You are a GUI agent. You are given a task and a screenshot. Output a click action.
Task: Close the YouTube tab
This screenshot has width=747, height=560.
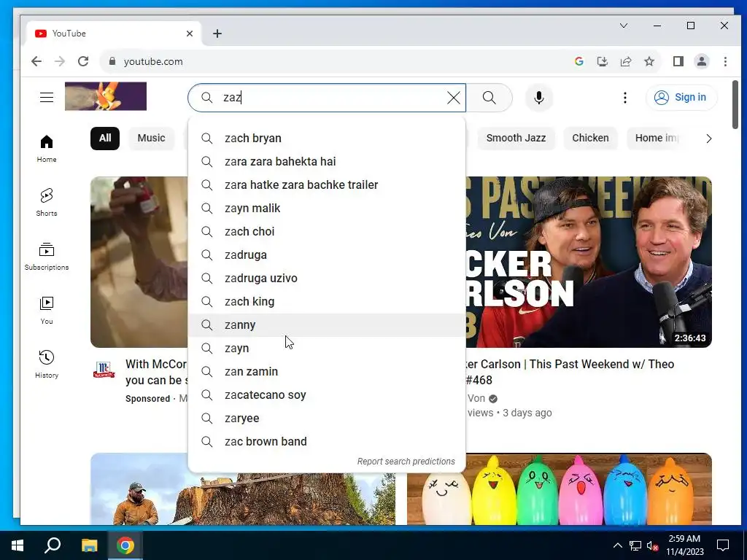190,34
